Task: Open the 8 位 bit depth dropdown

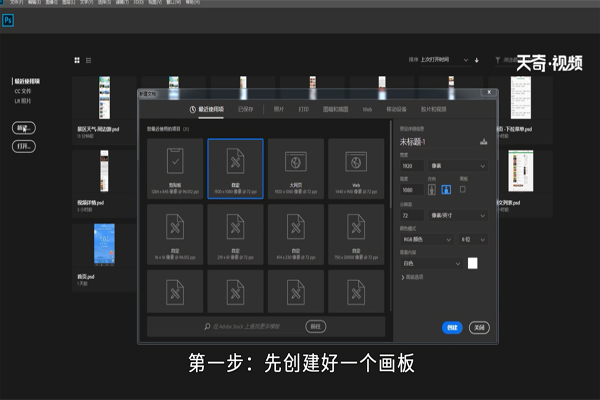Action: click(x=473, y=240)
